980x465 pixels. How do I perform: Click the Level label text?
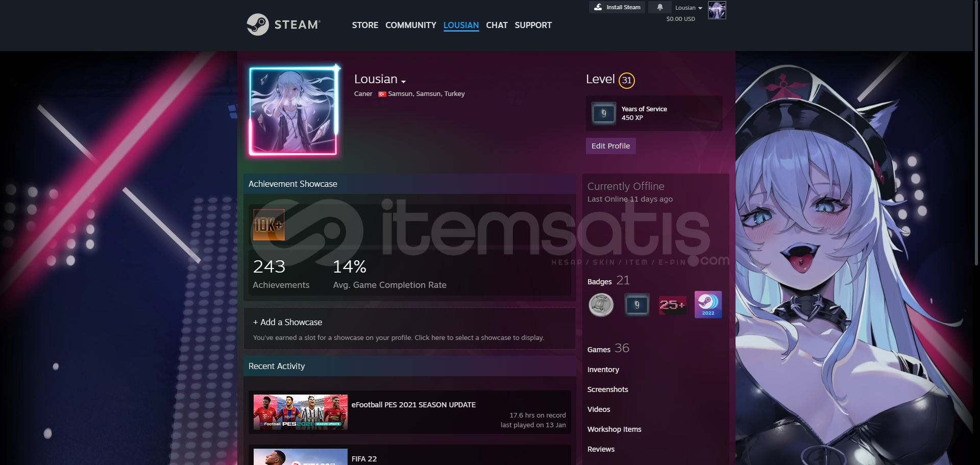[x=600, y=79]
